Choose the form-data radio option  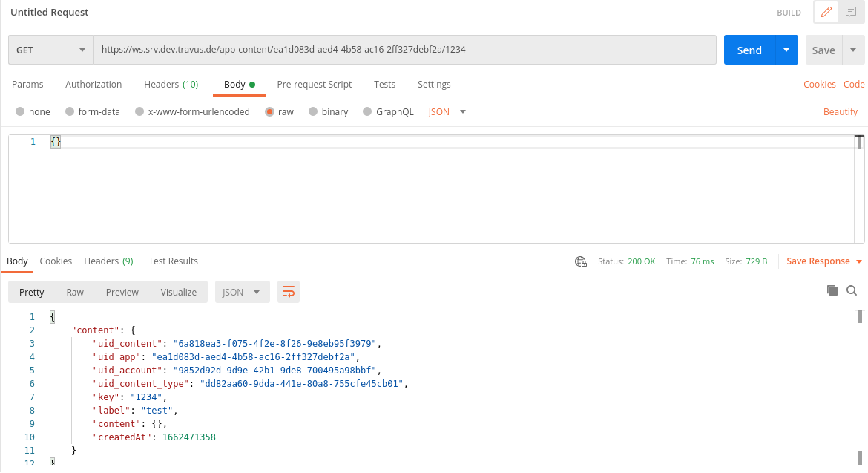pyautogui.click(x=70, y=112)
